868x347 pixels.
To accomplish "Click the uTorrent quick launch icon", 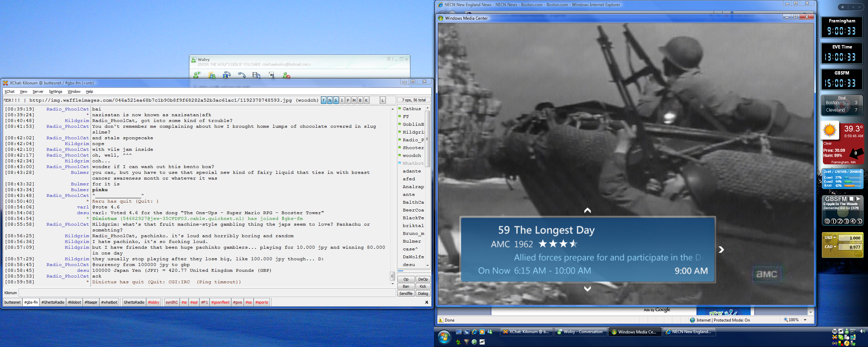I will click(474, 342).
